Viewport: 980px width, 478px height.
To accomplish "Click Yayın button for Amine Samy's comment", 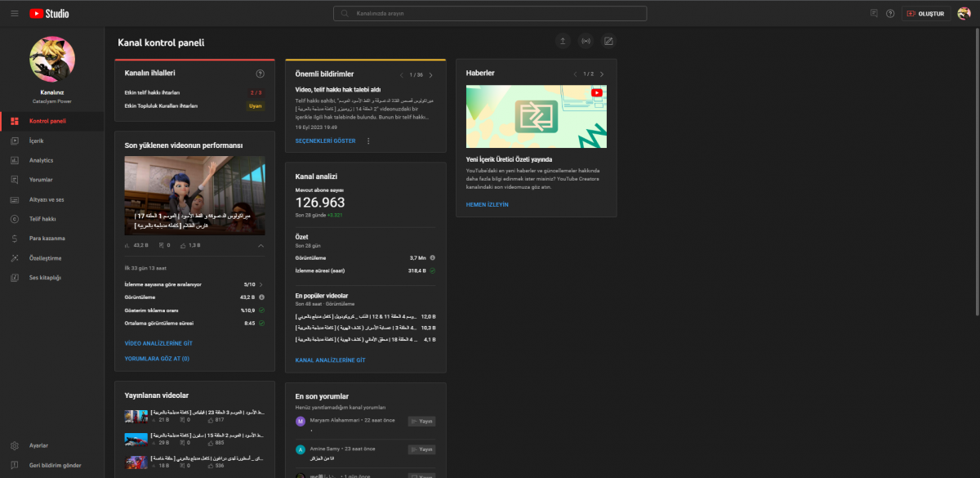I will 421,449.
